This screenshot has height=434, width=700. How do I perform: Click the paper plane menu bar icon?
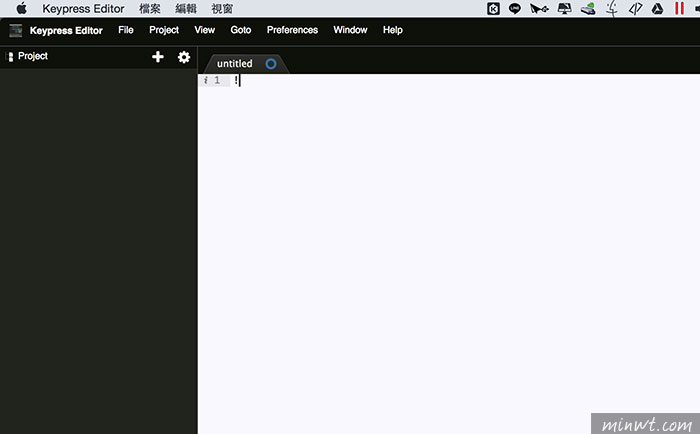(539, 8)
